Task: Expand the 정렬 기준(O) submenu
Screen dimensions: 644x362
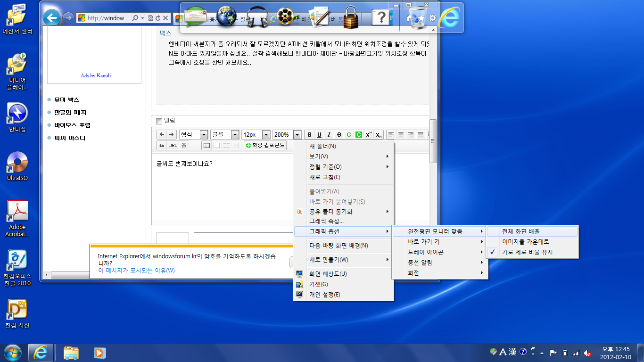Action: pyautogui.click(x=343, y=167)
